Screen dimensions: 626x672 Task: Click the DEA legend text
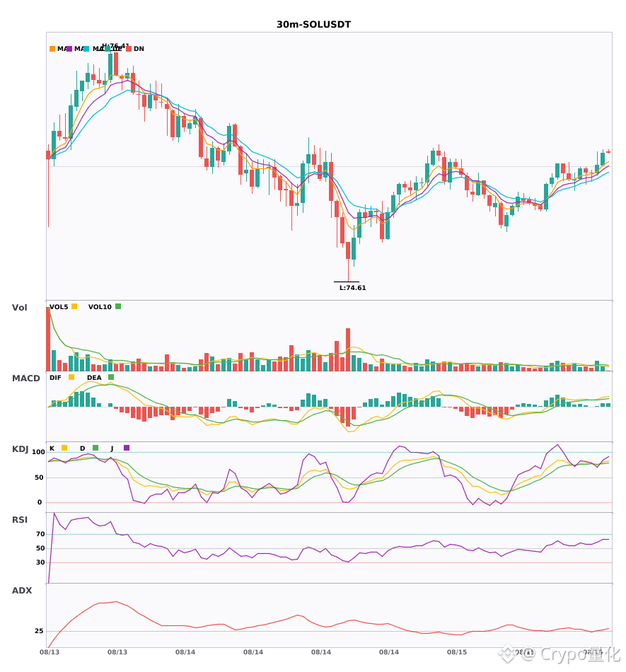click(94, 378)
